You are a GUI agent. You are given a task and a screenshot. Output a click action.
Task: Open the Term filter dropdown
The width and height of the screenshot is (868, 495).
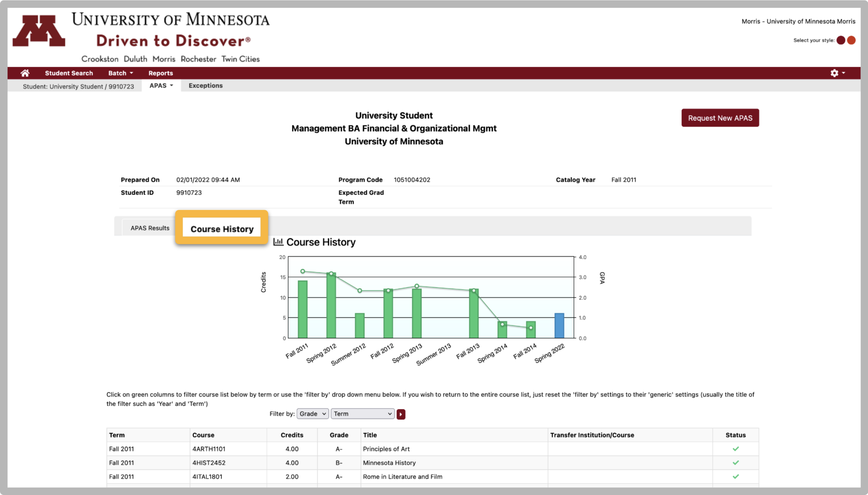tap(363, 414)
